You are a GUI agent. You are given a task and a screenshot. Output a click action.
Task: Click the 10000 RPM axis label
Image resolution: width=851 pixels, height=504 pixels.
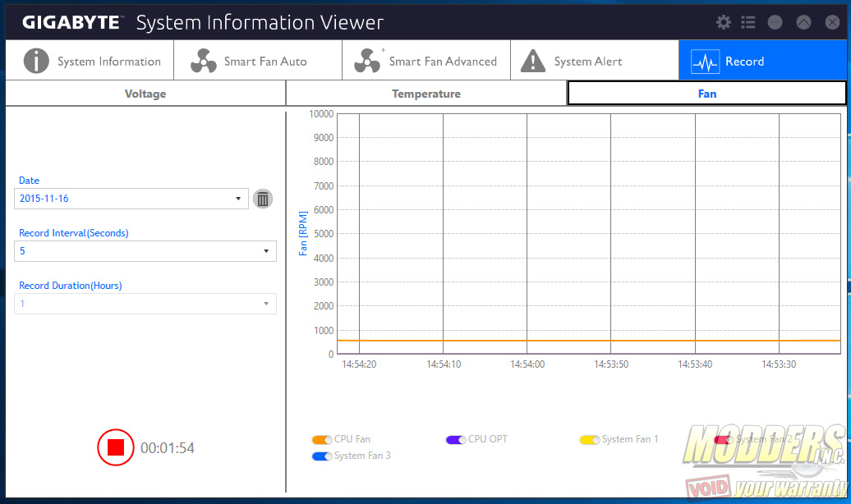[321, 114]
